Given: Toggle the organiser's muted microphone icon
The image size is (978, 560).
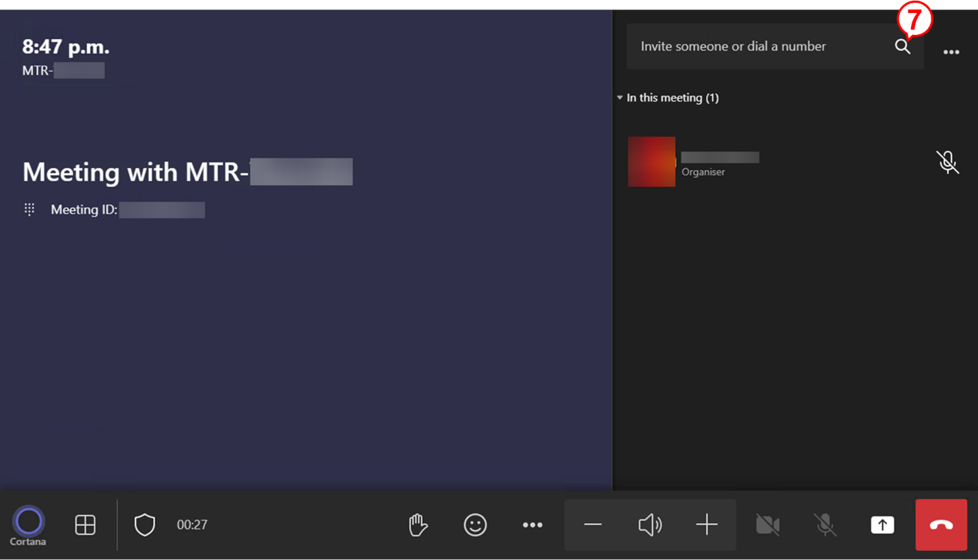Looking at the screenshot, I should 947,162.
